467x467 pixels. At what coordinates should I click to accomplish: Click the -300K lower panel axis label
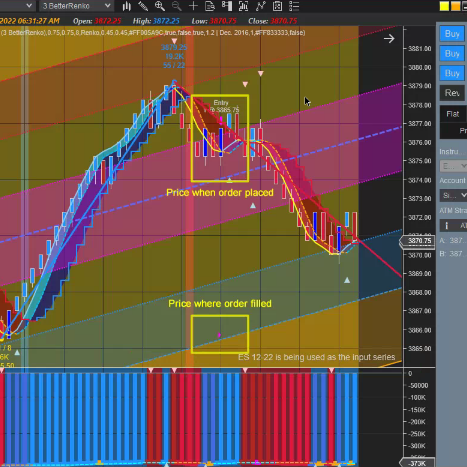click(417, 446)
